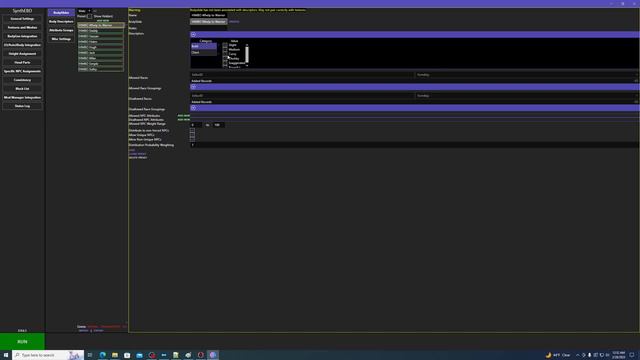Click the plus icon beside the Male dropdown
The width and height of the screenshot is (640, 360).
click(x=95, y=11)
